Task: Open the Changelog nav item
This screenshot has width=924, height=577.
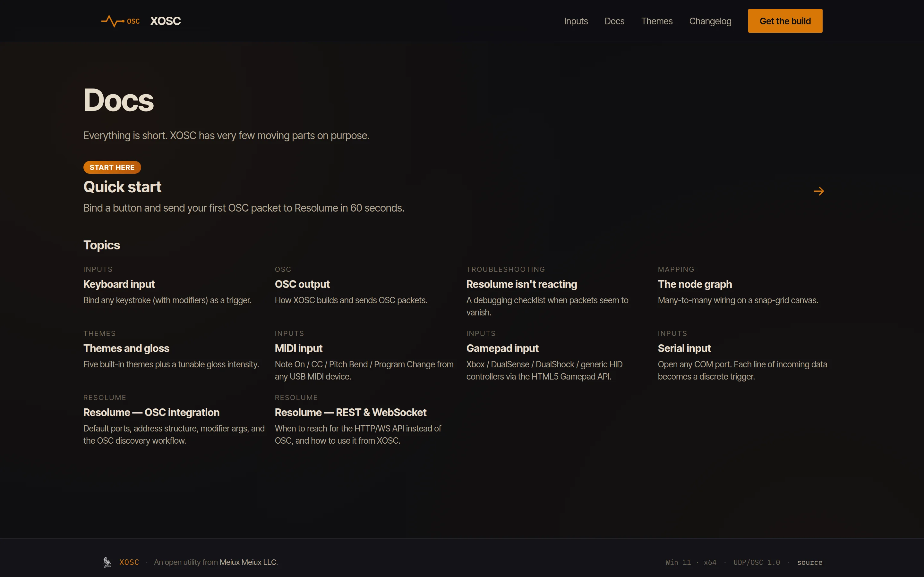Action: (x=710, y=21)
